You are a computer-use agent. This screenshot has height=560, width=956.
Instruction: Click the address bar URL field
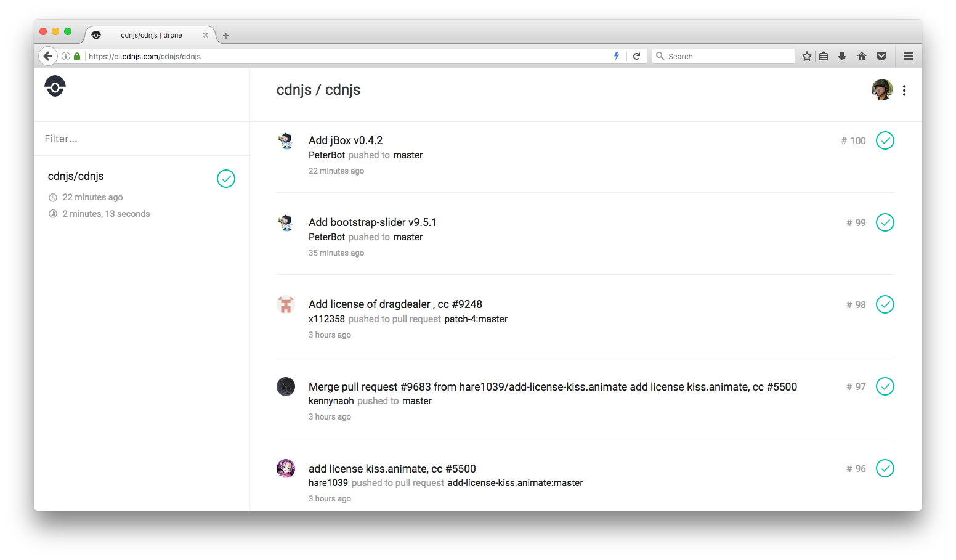pos(348,56)
